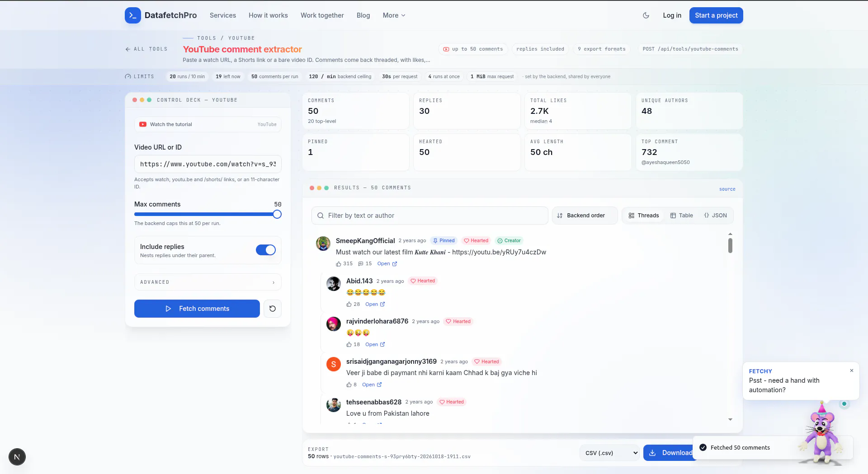The image size is (868, 474).
Task: Click rajvinderlohara6876's avatar
Action: pos(334,324)
